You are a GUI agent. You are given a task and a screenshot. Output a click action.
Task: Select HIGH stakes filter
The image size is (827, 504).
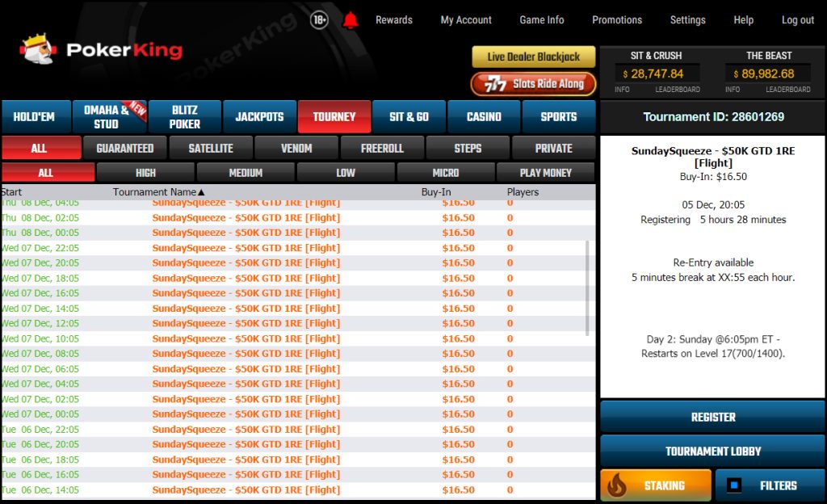tap(145, 172)
